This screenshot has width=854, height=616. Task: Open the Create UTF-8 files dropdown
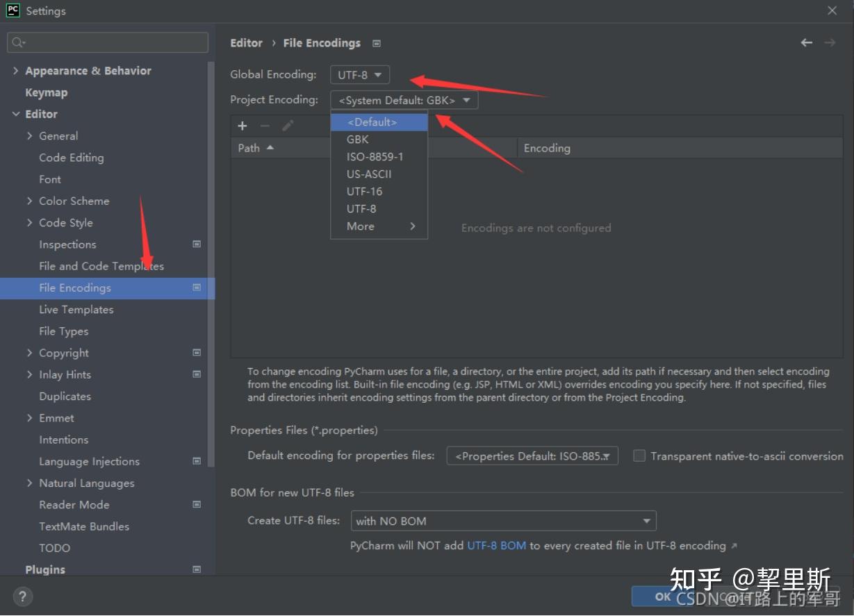tap(503, 520)
